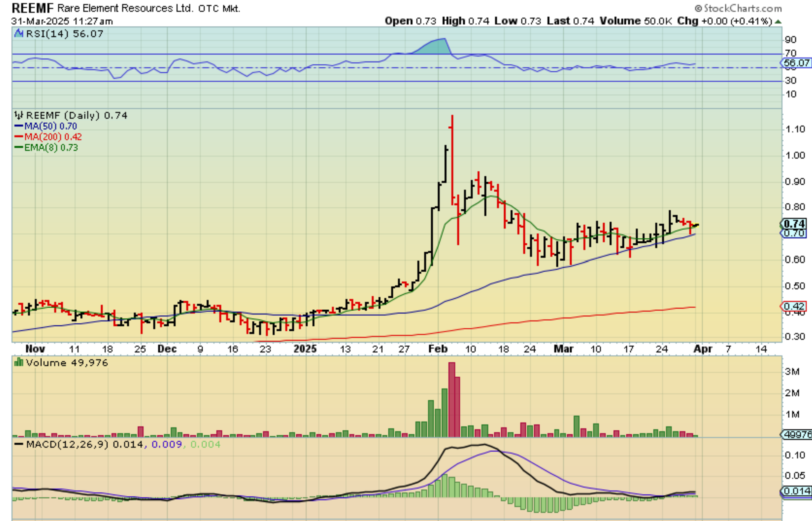This screenshot has width=812, height=521.
Task: Click the 0.74 last price tag
Action: click(x=794, y=224)
